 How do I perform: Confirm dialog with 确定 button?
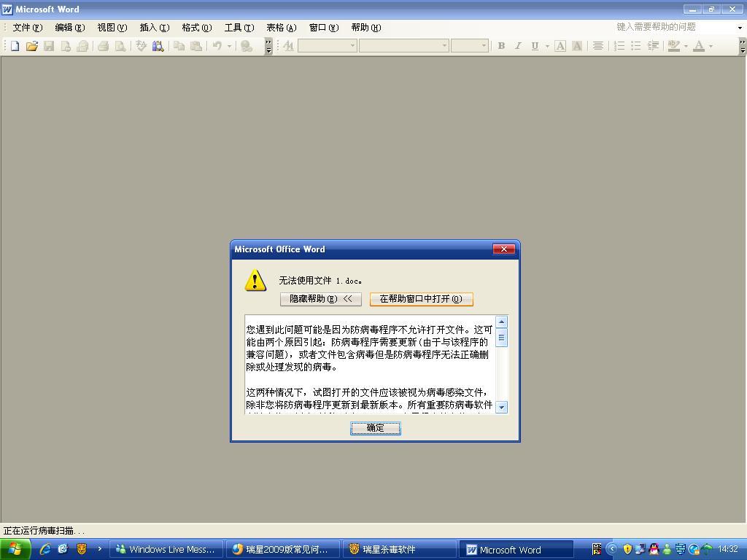point(376,428)
